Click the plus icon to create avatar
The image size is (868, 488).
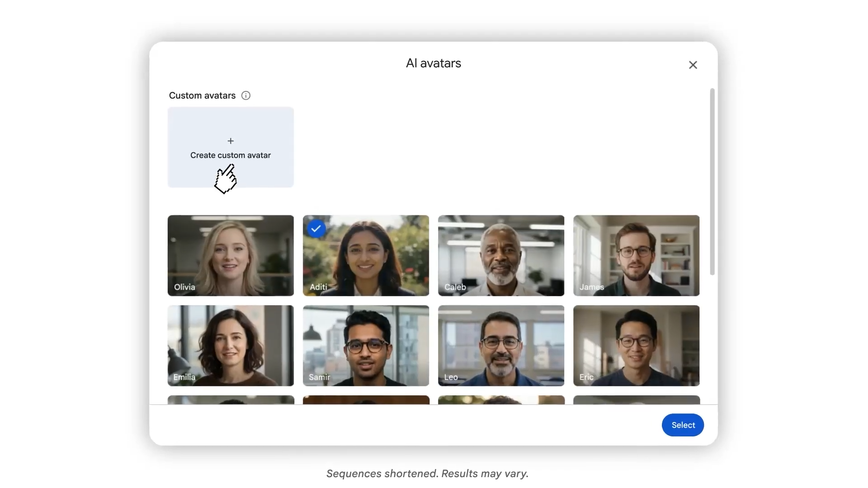click(231, 141)
